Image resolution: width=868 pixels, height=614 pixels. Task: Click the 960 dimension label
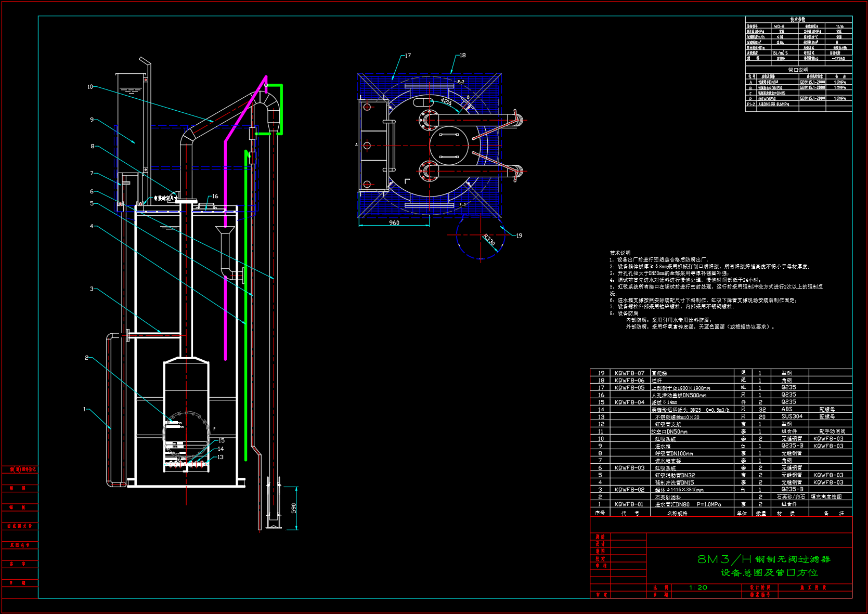click(394, 223)
